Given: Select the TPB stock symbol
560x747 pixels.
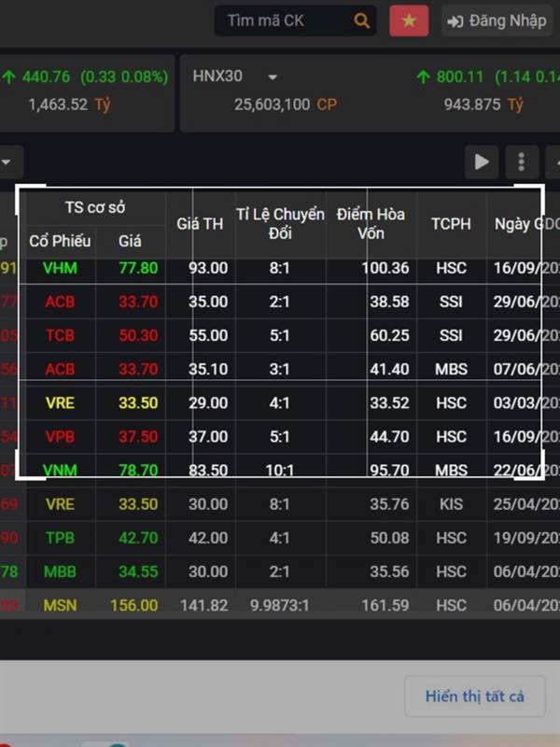Looking at the screenshot, I should click(60, 538).
